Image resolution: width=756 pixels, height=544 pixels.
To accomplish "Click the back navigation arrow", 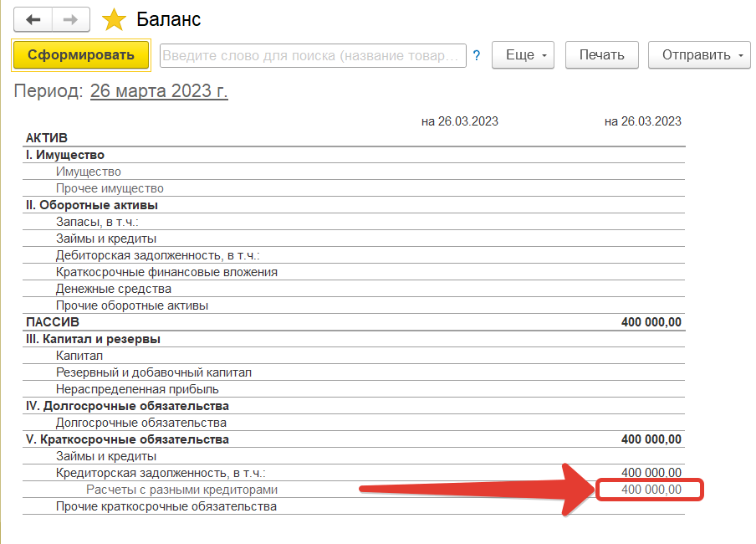I will 33,18.
